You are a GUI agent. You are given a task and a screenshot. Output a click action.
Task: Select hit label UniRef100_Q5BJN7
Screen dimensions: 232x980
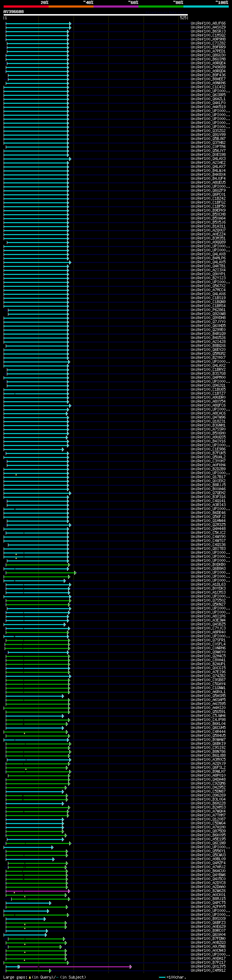point(208,139)
